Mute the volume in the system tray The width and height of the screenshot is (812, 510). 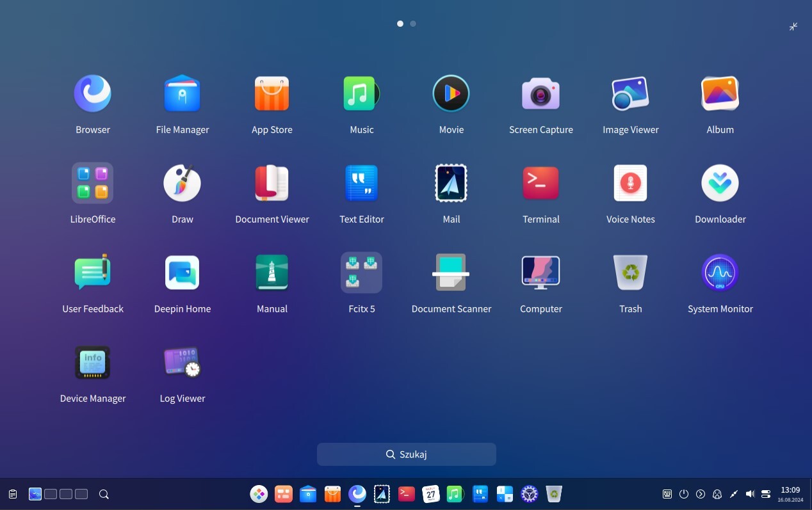[750, 494]
